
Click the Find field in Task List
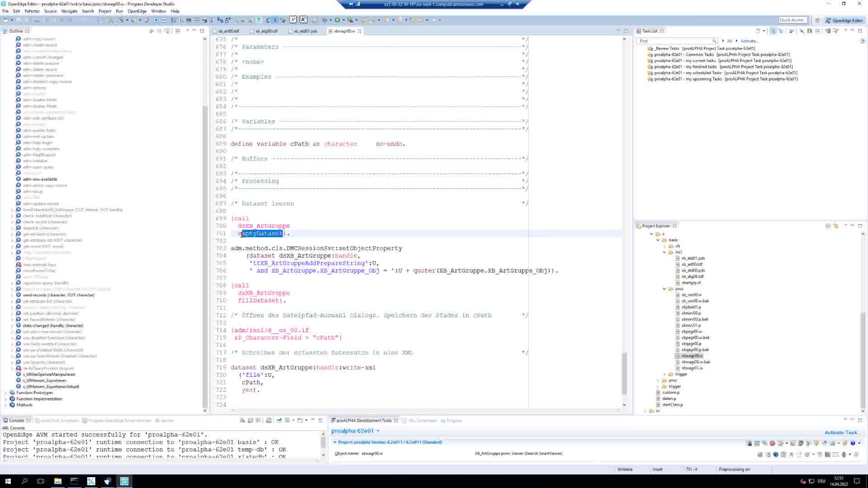point(676,41)
